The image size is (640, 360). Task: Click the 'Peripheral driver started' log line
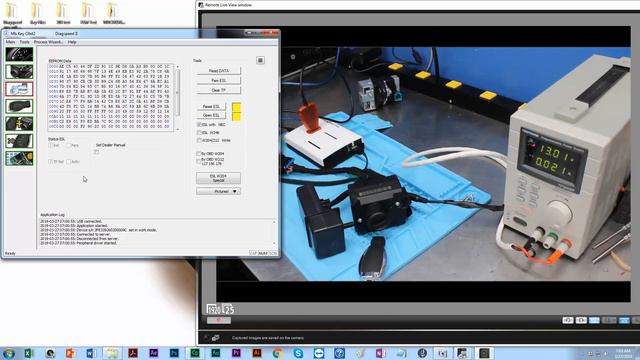coord(78,243)
